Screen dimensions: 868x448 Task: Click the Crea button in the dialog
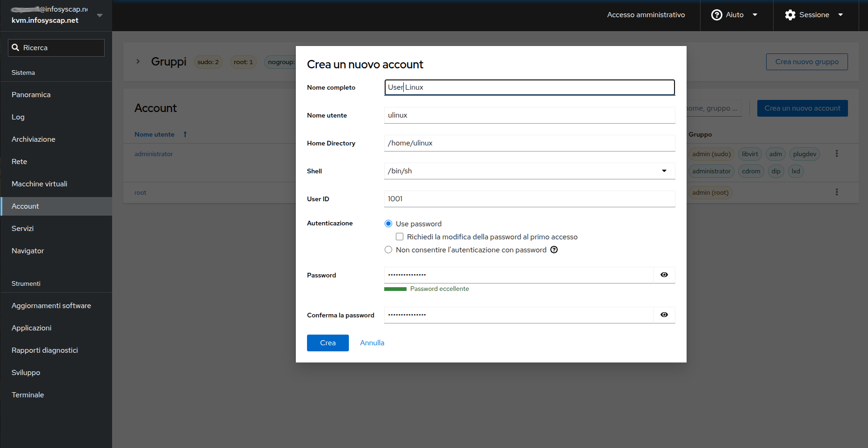tap(328, 343)
